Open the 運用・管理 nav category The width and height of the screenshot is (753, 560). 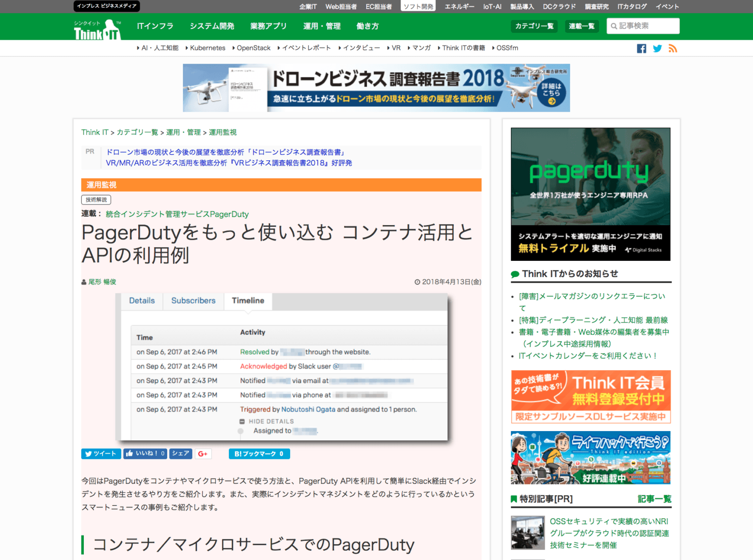tap(322, 26)
